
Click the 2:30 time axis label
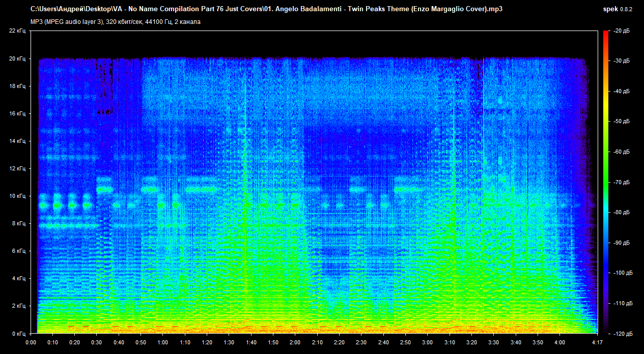click(x=361, y=342)
